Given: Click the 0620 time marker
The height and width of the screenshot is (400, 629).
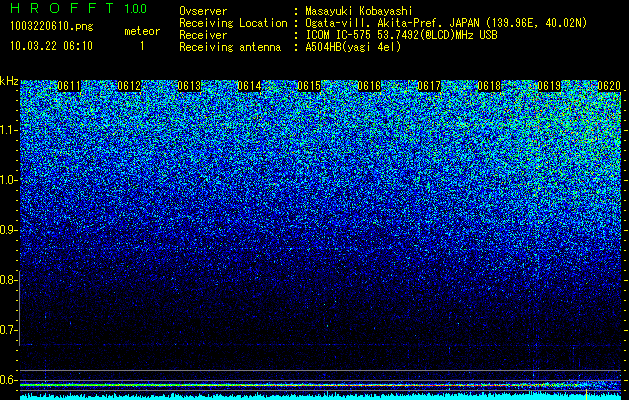Looking at the screenshot, I should (x=609, y=86).
